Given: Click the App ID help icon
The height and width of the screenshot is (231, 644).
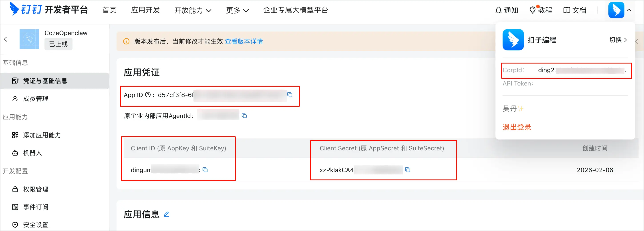Looking at the screenshot, I should (148, 95).
